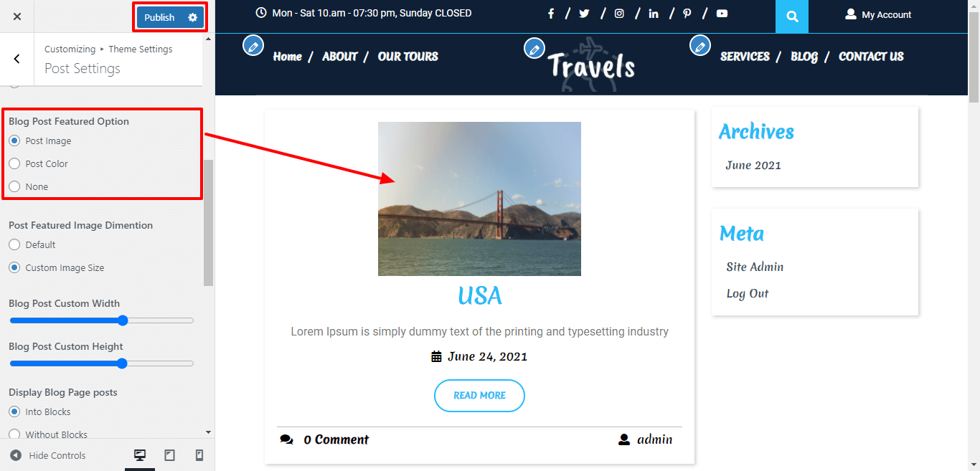Click the pencil edit icon near the Travels logo
Screen dimensions: 980x471
534,48
